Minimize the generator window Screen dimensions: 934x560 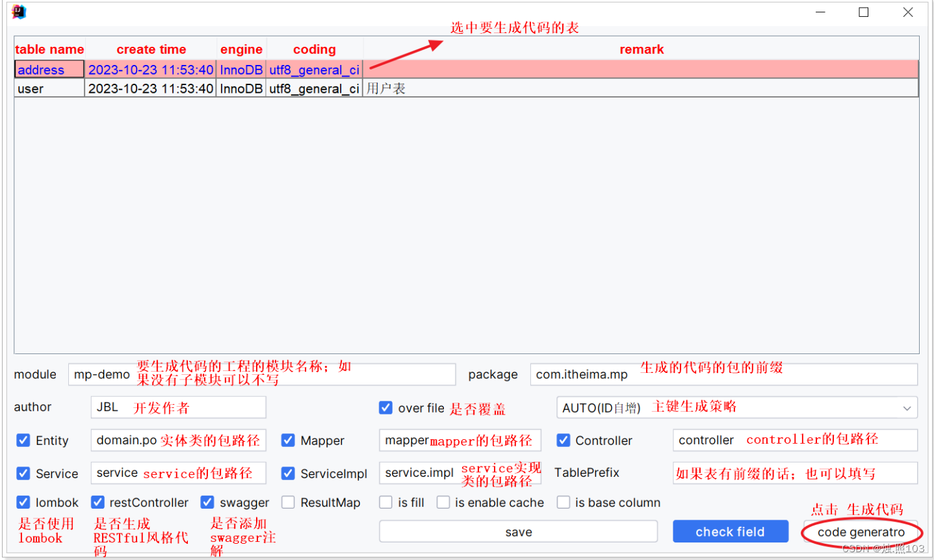(821, 12)
